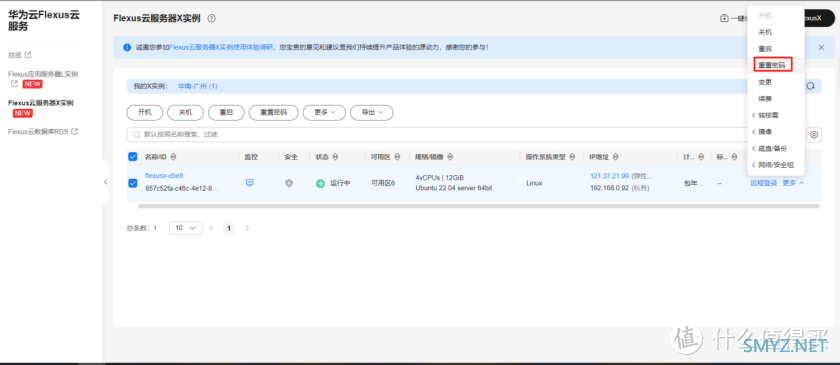
Task: Open the Flexus云服务器X实例使用体验调研 survey link
Action: tap(222, 47)
